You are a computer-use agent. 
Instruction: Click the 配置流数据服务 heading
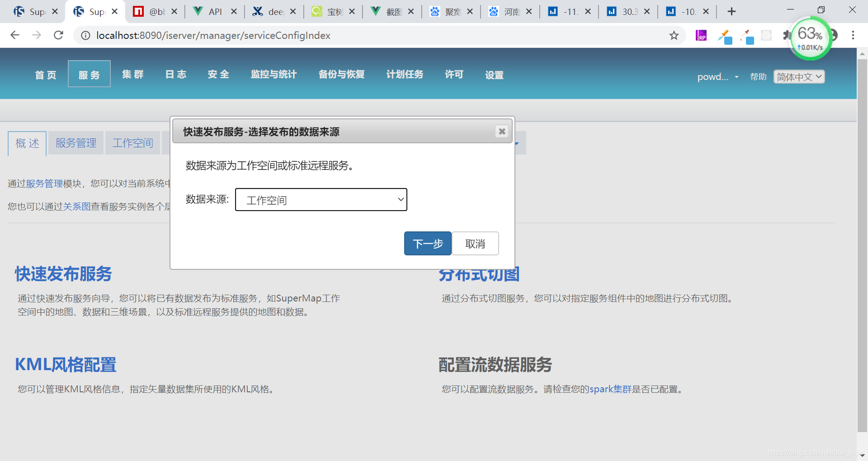495,365
